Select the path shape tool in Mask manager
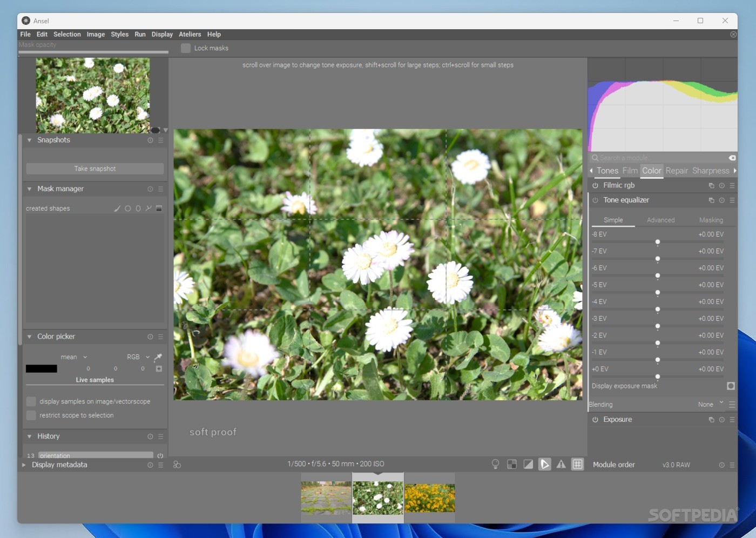Viewport: 756px width, 538px height. tap(148, 209)
